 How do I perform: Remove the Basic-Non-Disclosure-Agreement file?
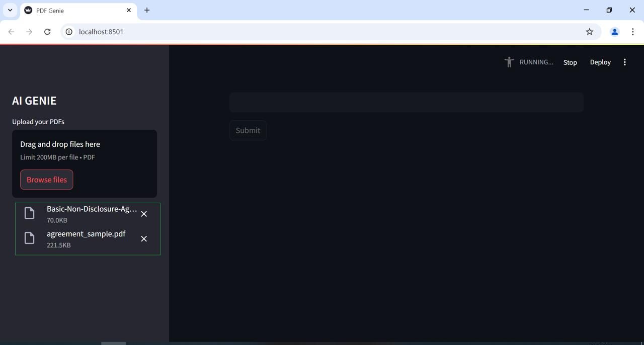pyautogui.click(x=144, y=214)
